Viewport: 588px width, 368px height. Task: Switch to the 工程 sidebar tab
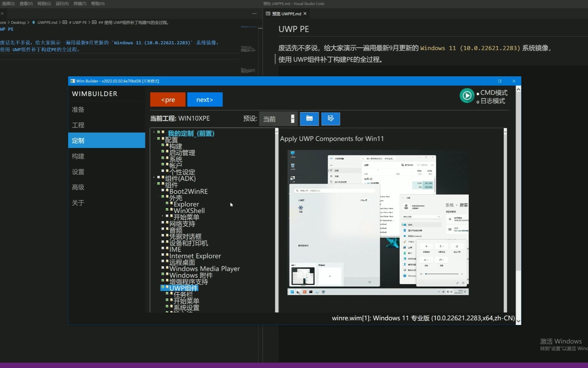pos(107,125)
